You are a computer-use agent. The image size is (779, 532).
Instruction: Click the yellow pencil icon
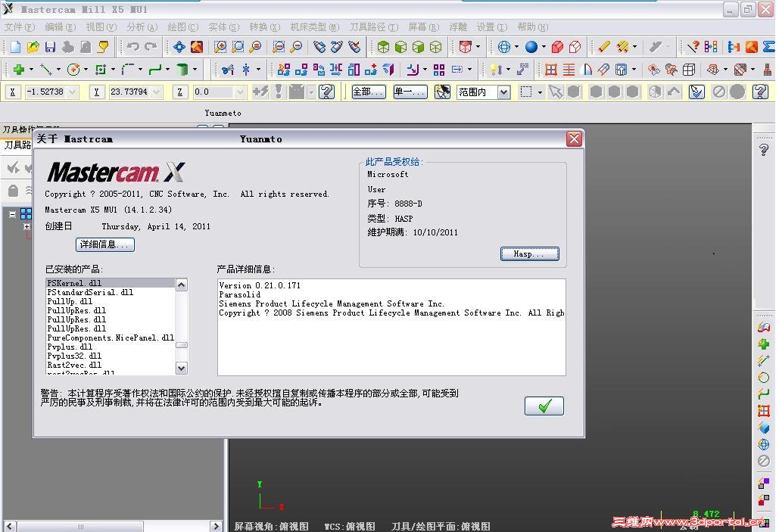(x=603, y=47)
